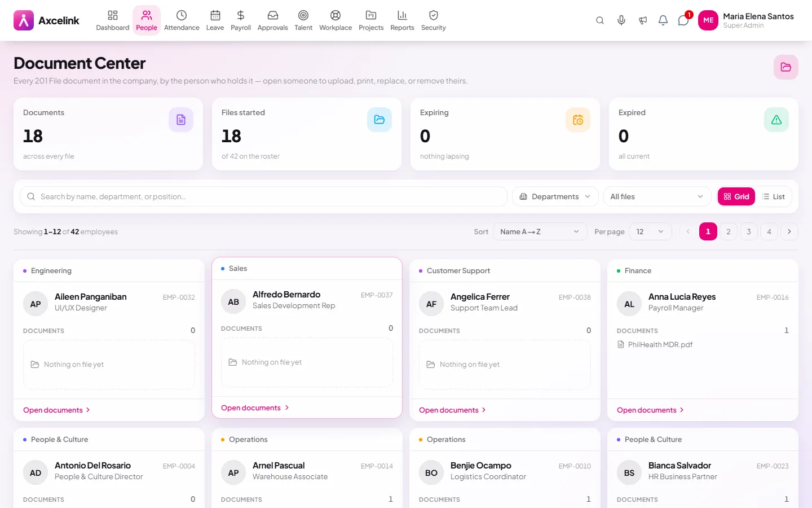Open the Reports nav item
This screenshot has width=812, height=508.
pos(402,20)
